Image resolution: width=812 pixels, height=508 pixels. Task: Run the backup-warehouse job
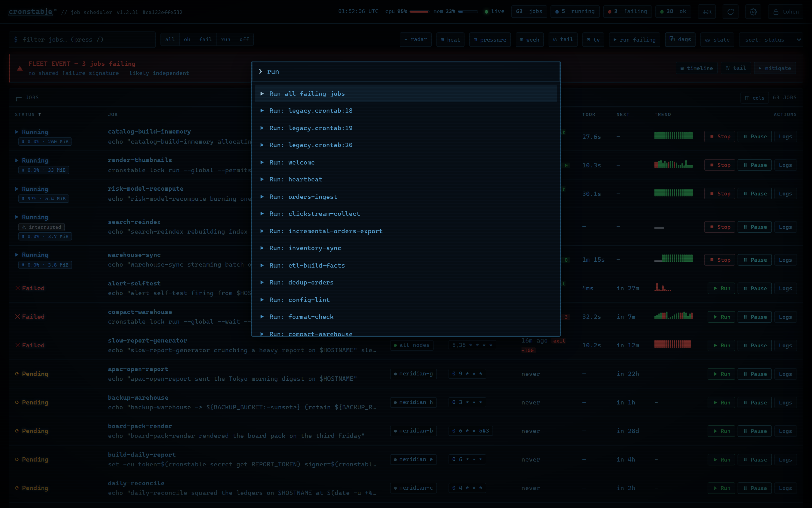coord(721,403)
